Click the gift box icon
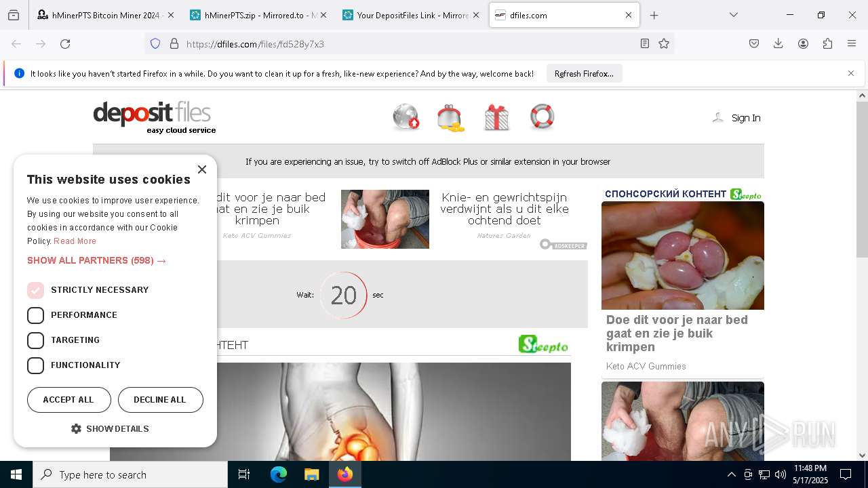Screen dimensions: 868x488 (x=496, y=117)
